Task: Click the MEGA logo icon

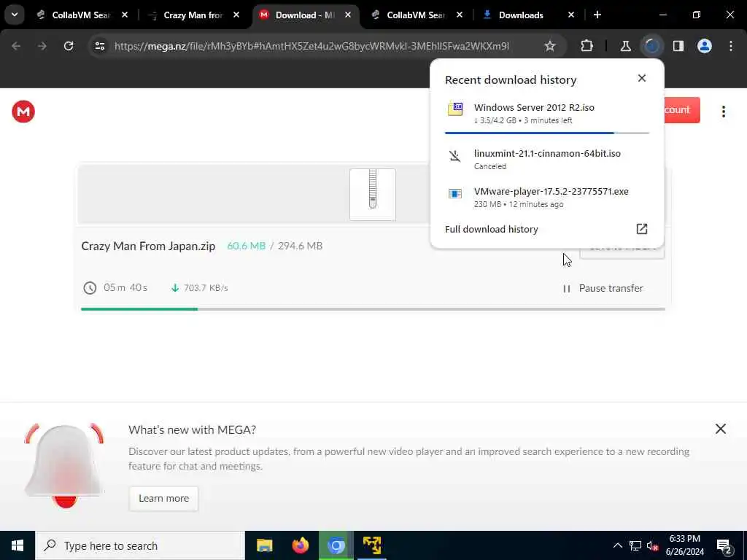Action: point(23,112)
